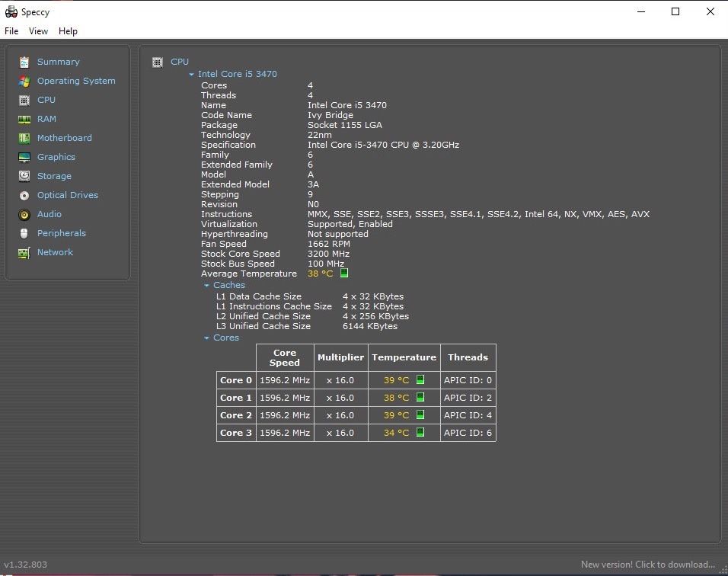
Task: Select the Network label in sidebar
Action: (x=56, y=252)
